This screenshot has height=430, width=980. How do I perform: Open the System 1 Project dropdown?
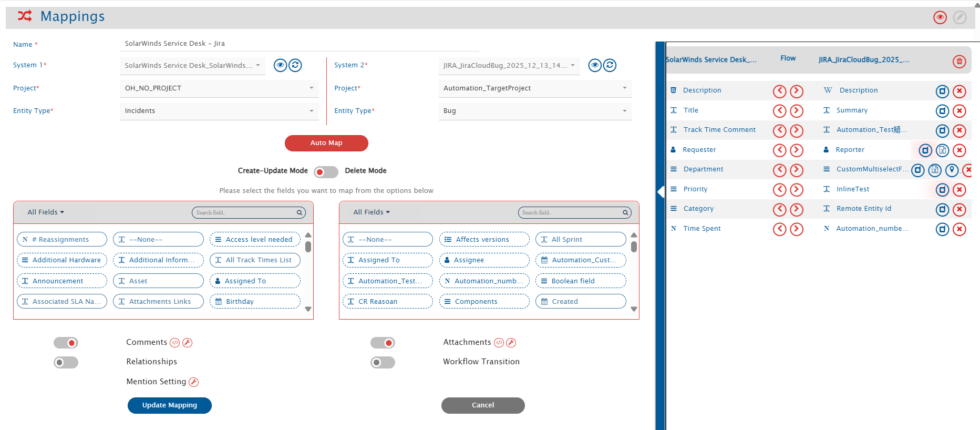point(219,88)
